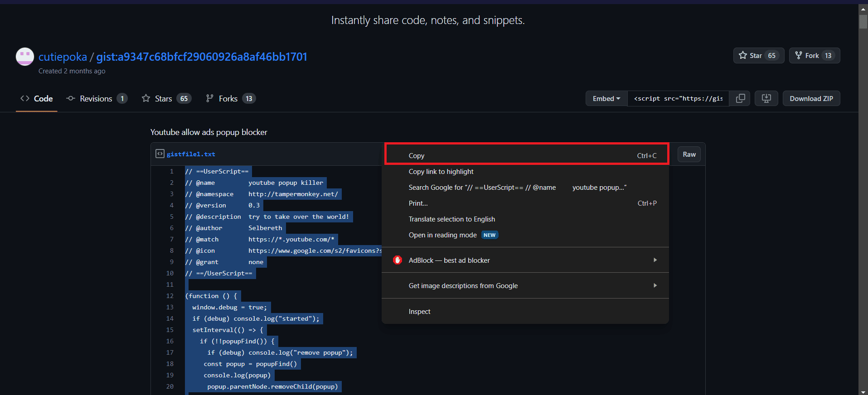Click the AdBlock hand icon in menu
The height and width of the screenshot is (395, 868).
point(398,260)
